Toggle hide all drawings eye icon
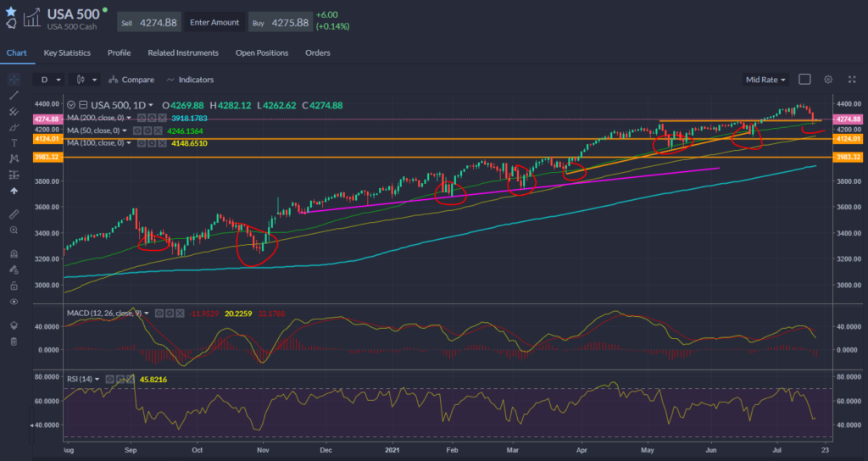The height and width of the screenshot is (461, 868). (x=13, y=301)
